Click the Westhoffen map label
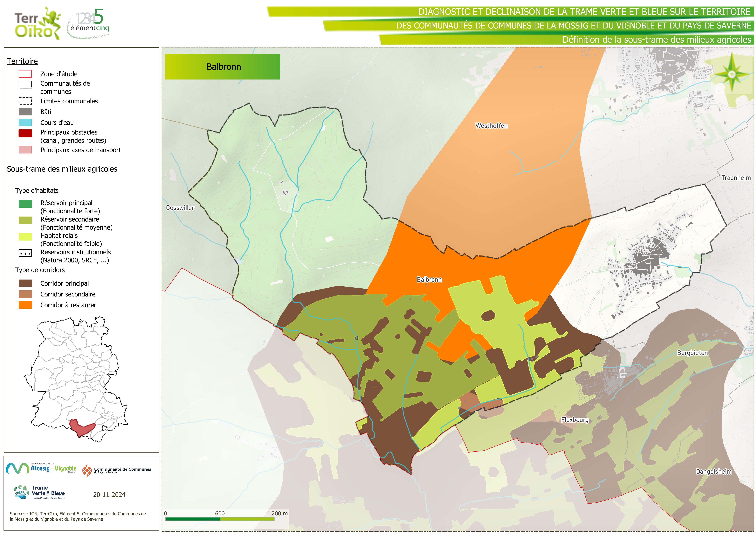Screen dimensions: 756x534 [x=491, y=126]
